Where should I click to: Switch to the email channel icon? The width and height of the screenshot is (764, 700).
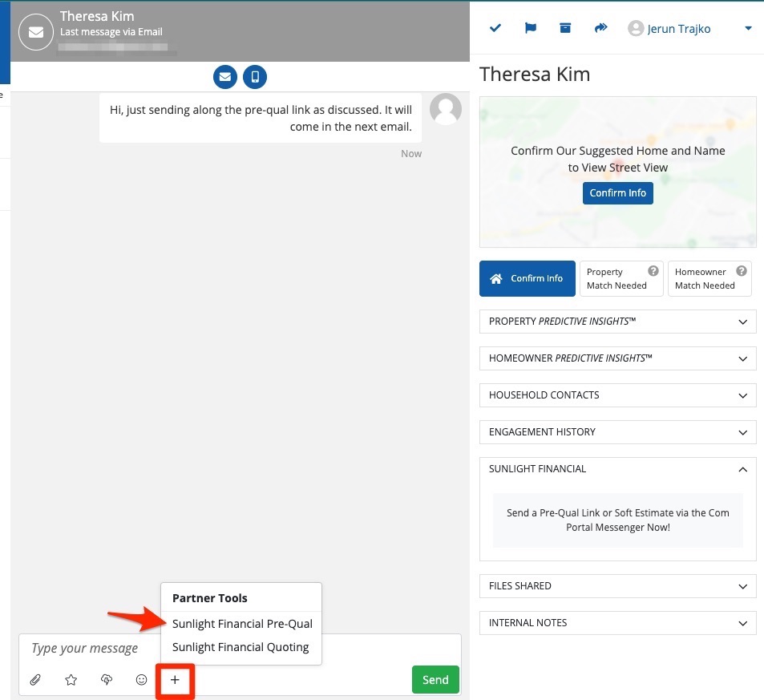point(224,77)
